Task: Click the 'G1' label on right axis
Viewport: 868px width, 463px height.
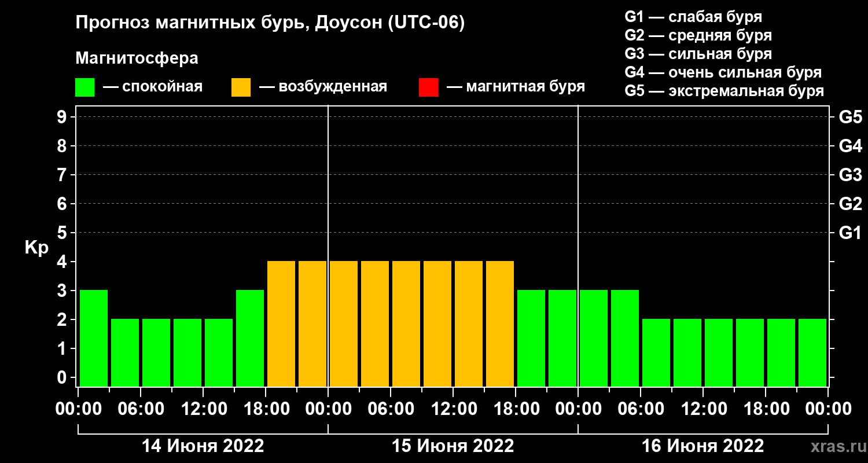Action: point(851,233)
